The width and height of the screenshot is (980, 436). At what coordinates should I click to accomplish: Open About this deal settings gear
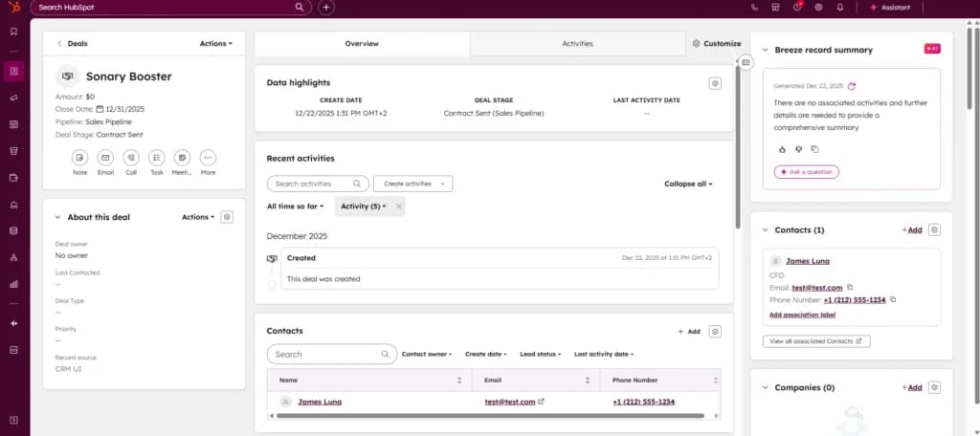[227, 217]
